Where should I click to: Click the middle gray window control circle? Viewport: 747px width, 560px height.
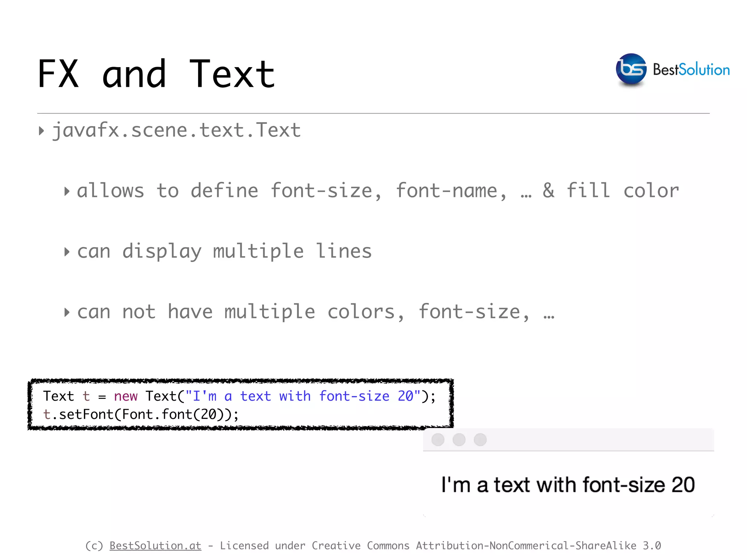(x=459, y=440)
